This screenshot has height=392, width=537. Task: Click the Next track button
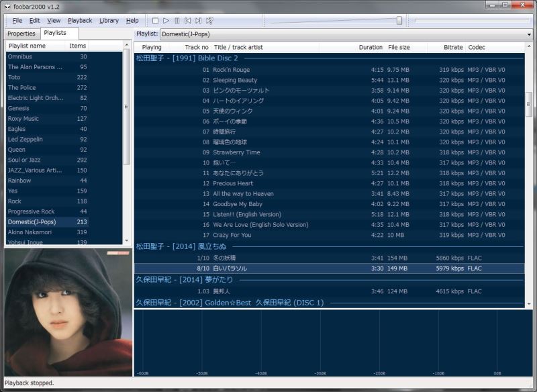pyautogui.click(x=198, y=21)
